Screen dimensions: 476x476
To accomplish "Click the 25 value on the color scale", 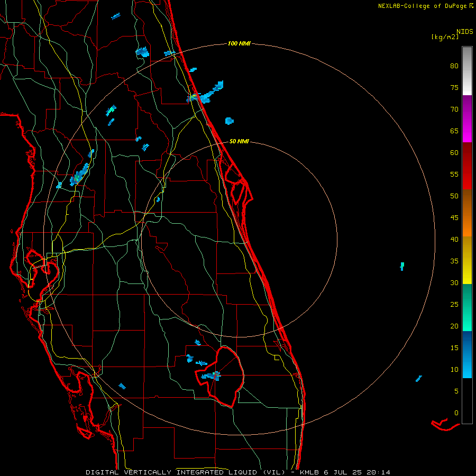I will coord(454,304).
